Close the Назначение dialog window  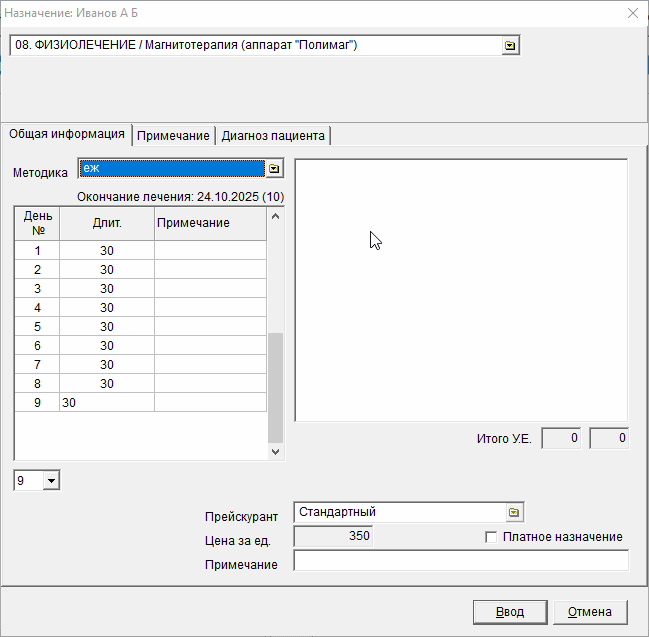pos(632,13)
